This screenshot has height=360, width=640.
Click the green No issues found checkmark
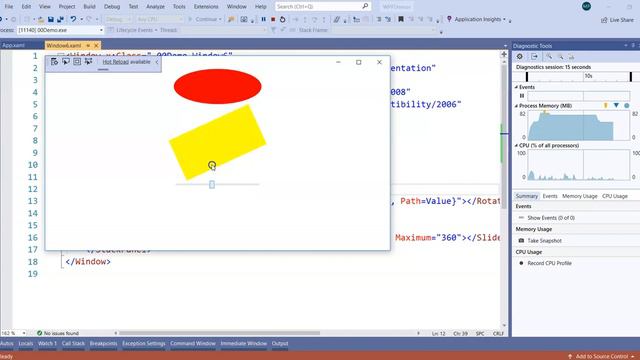[40, 333]
